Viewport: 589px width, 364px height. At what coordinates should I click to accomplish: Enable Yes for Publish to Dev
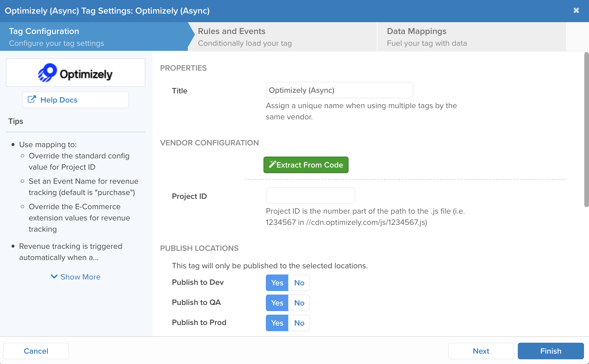pos(277,283)
